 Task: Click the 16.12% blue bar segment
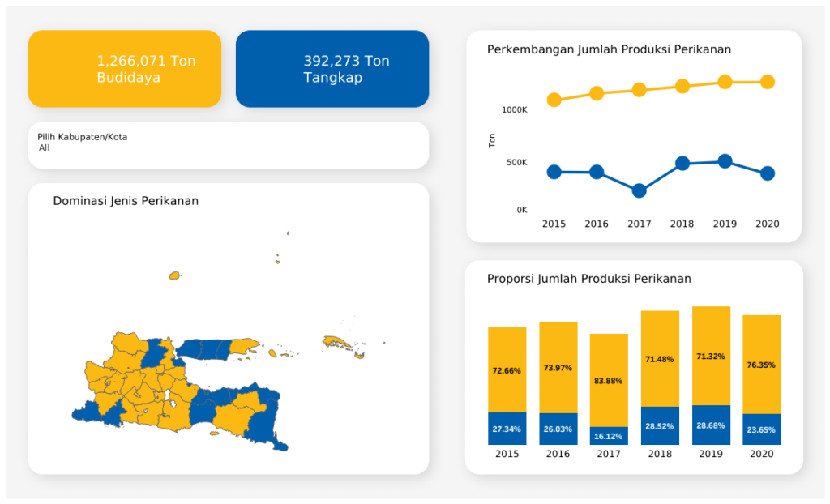(x=609, y=436)
